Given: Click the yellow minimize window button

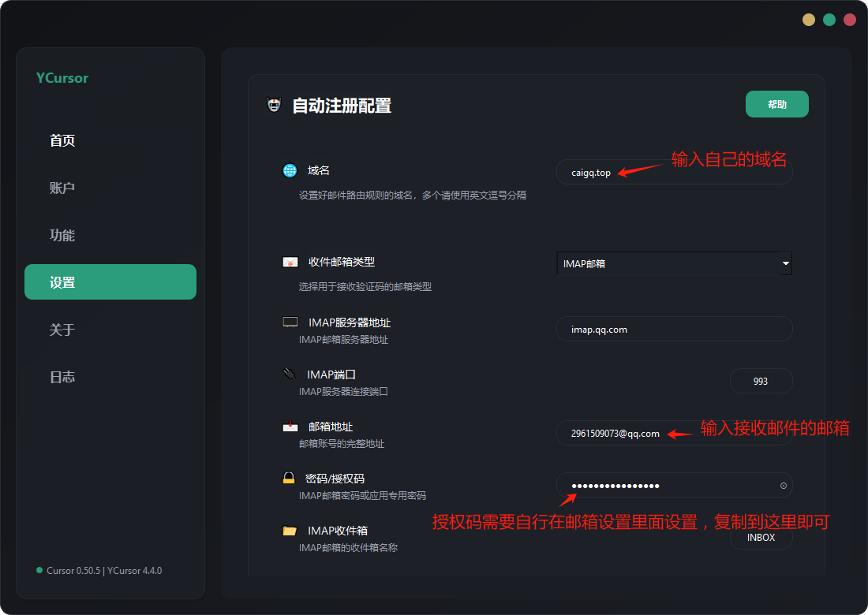Looking at the screenshot, I should pyautogui.click(x=809, y=20).
